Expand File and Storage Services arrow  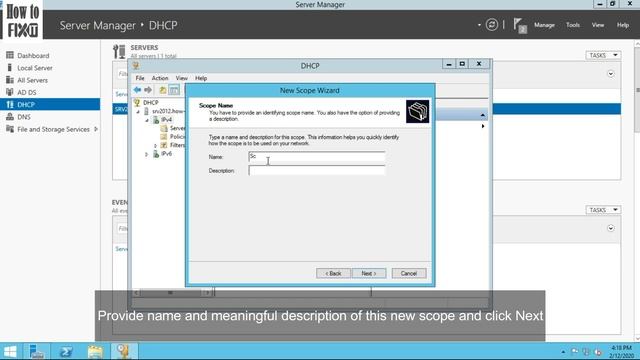(x=96, y=129)
